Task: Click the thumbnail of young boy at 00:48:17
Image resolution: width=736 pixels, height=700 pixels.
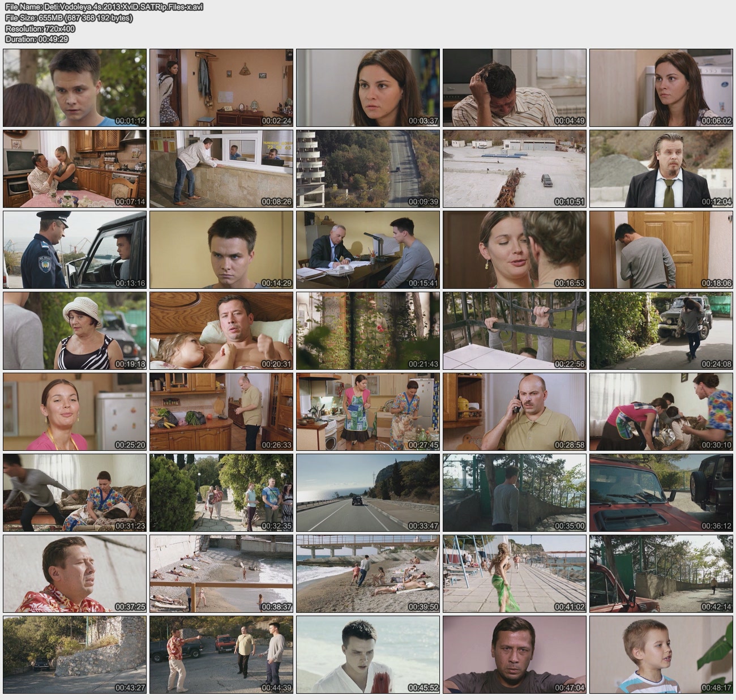Action: click(x=661, y=655)
